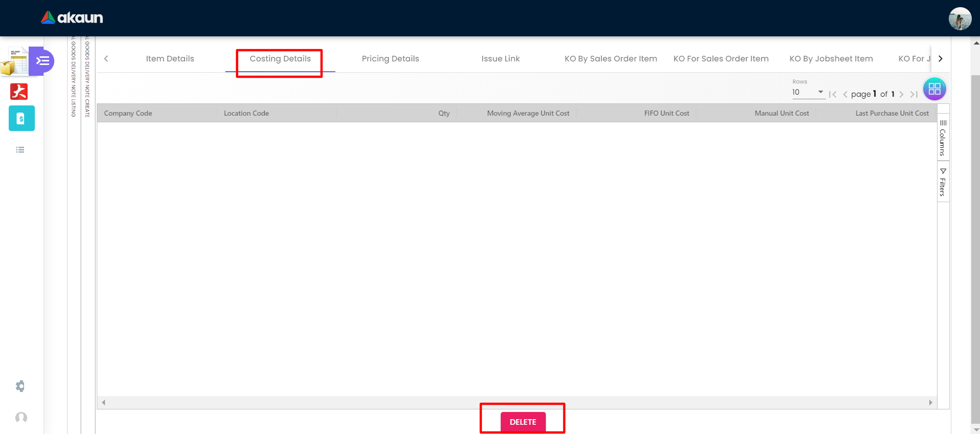
Task: Click the page scrollbar up arrow
Action: 975,43
